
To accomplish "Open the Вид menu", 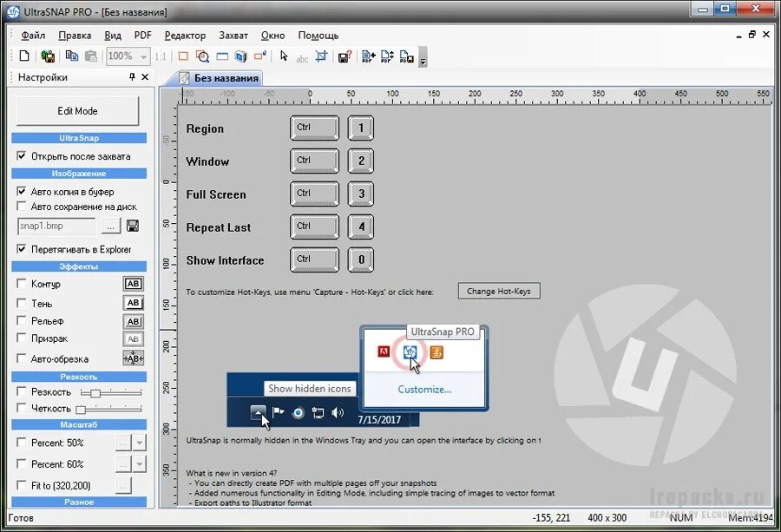I will [113, 36].
